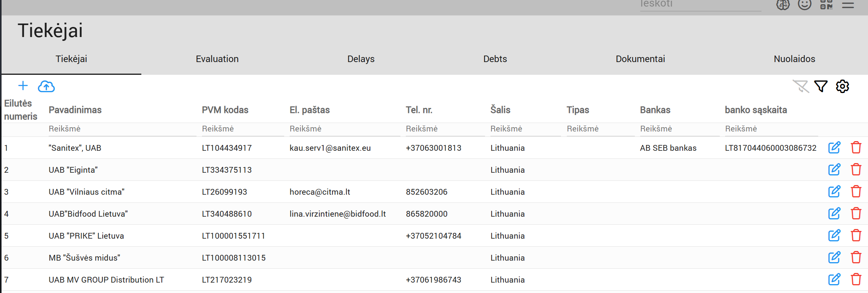This screenshot has height=293, width=868.
Task: Click the plus icon to add supplier
Action: 23,86
